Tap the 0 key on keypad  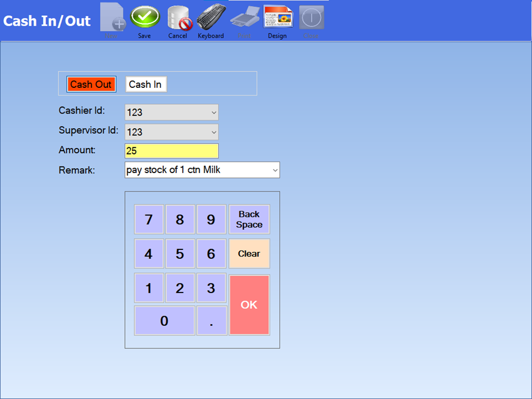pos(164,321)
